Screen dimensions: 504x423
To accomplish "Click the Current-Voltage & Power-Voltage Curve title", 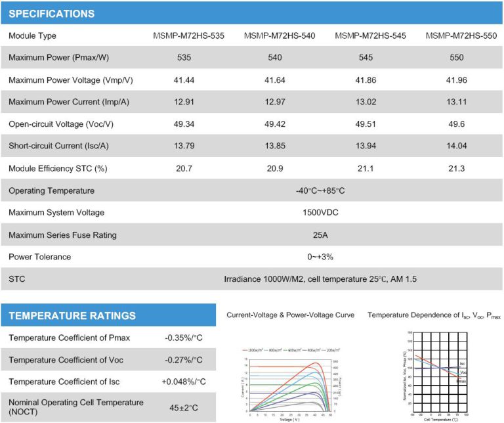I will [290, 315].
